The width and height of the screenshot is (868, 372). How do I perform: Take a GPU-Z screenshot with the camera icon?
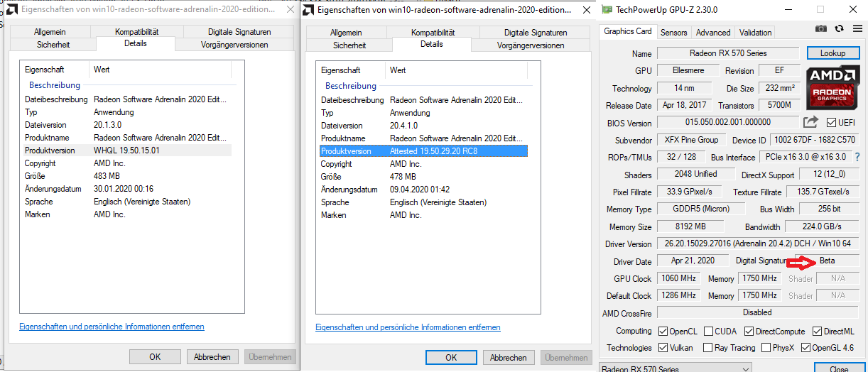[x=820, y=28]
